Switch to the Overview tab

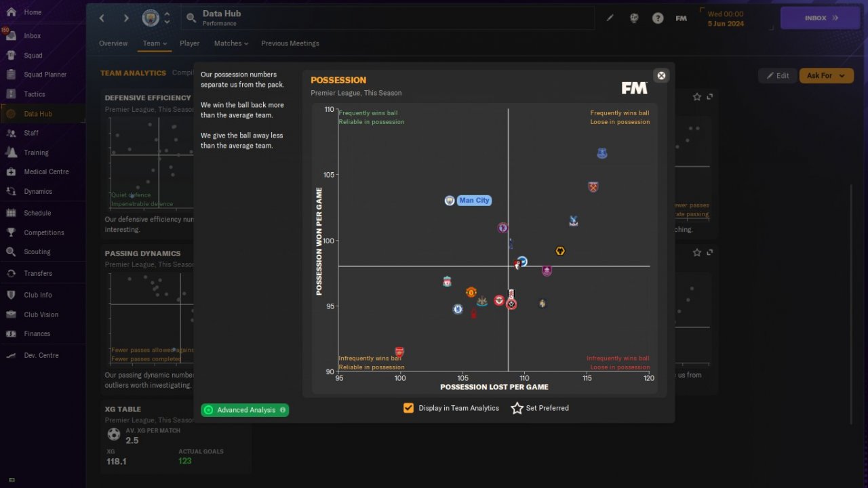tap(113, 43)
